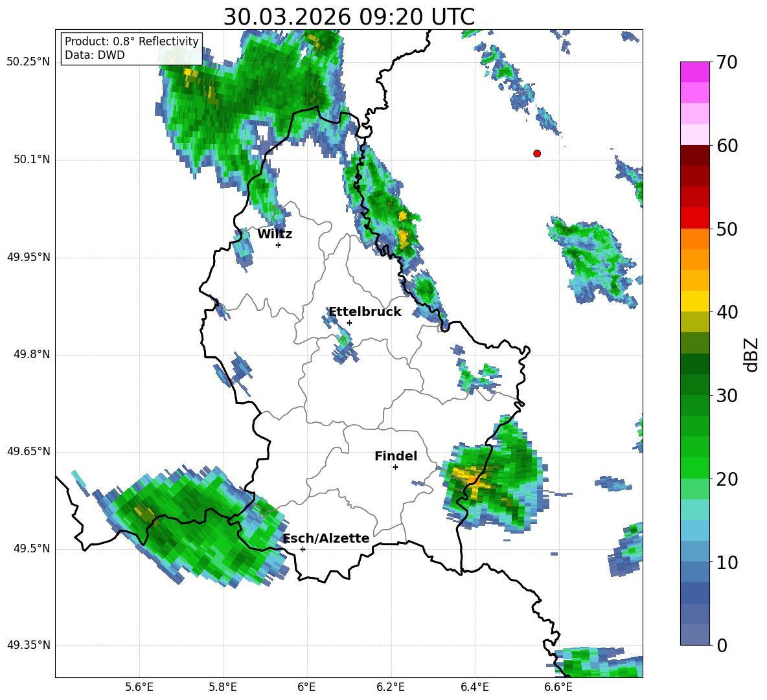Click the 60 tick on the colorbar
767x700 pixels.
click(727, 146)
